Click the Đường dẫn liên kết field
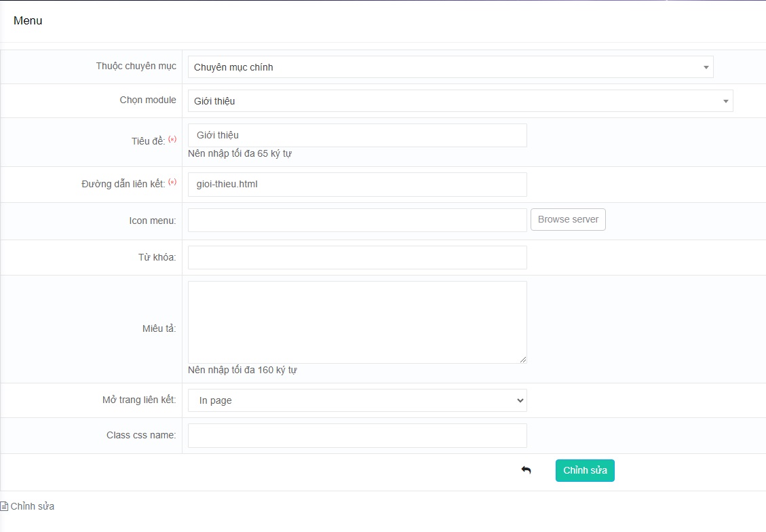 [x=357, y=184]
